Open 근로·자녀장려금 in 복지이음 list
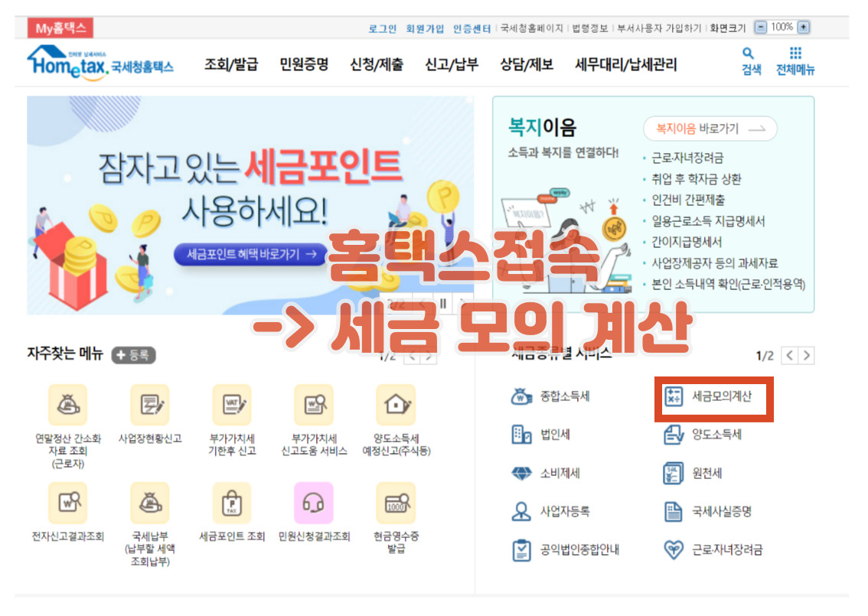The height and width of the screenshot is (616, 868). click(687, 158)
